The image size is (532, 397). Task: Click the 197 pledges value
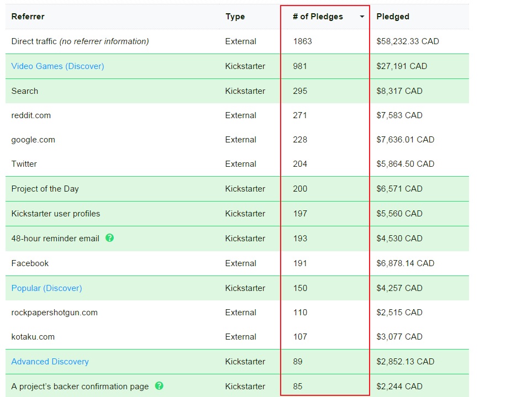(300, 214)
